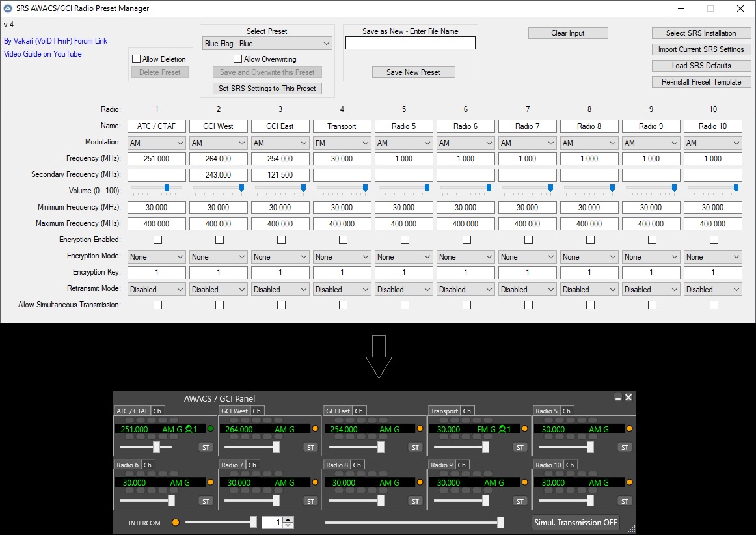
Task: Enable the Allow Deletion checkbox
Action: click(137, 59)
